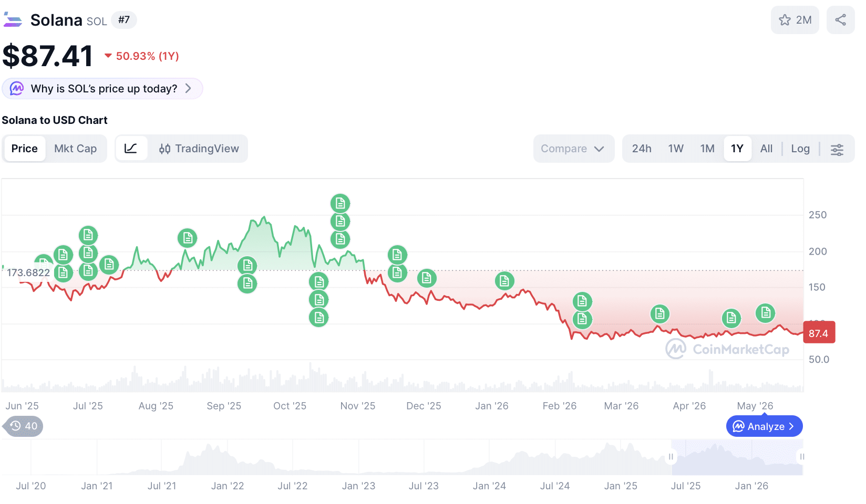The image size is (866, 504).
Task: Select the Price chart option
Action: click(25, 149)
